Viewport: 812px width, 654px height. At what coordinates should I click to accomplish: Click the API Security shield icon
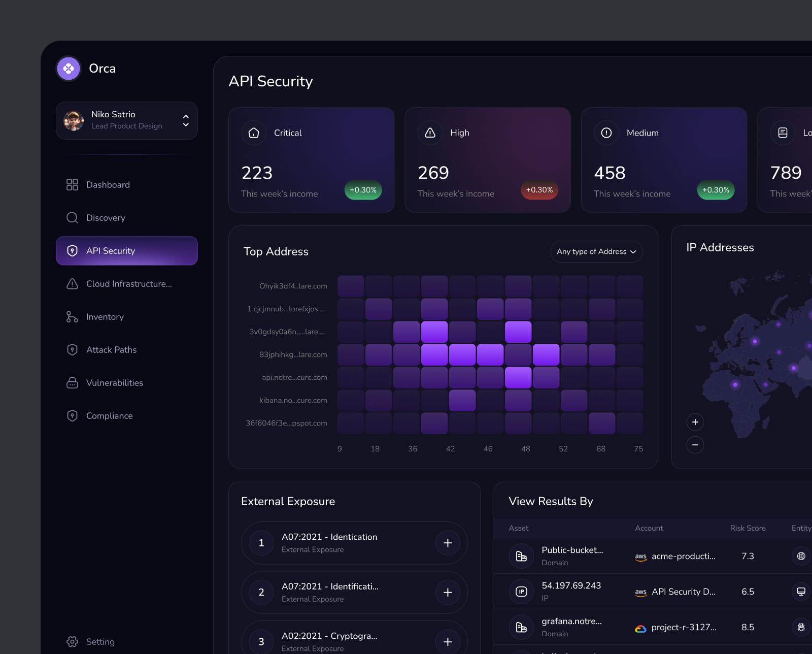pyautogui.click(x=72, y=251)
